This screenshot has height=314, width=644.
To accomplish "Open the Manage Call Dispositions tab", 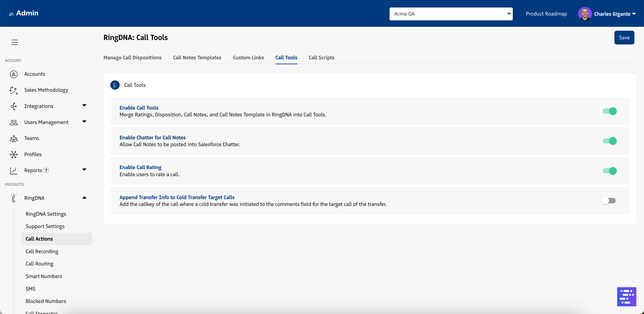I will [132, 58].
